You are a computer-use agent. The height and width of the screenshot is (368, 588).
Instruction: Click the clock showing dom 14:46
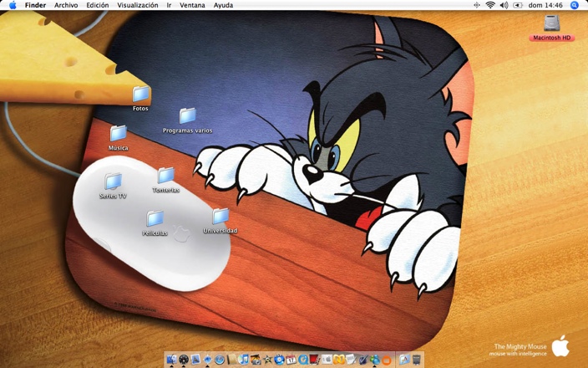(545, 5)
